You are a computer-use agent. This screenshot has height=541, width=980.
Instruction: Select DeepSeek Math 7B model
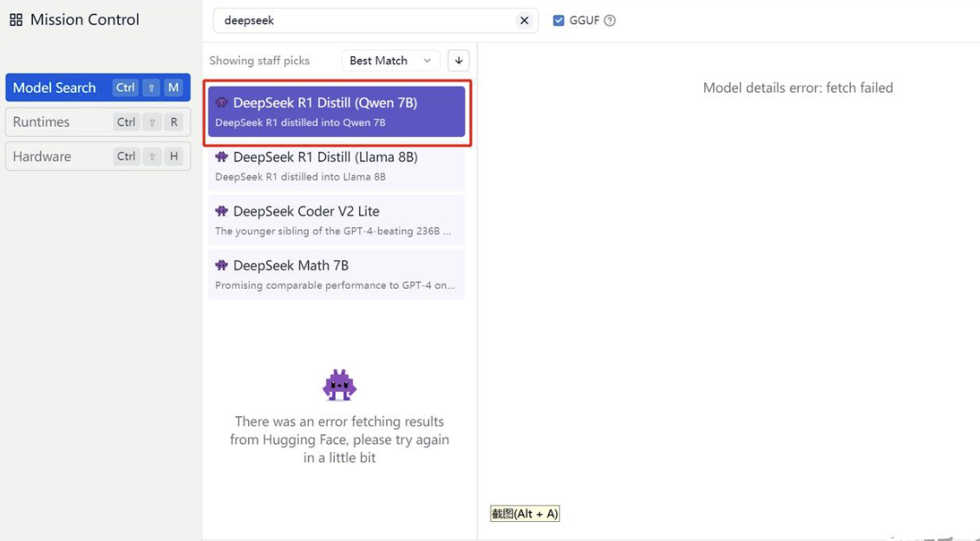tap(336, 274)
